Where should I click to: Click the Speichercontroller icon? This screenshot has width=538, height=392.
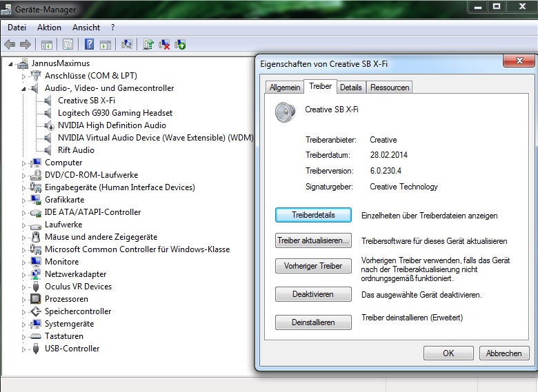click(36, 311)
